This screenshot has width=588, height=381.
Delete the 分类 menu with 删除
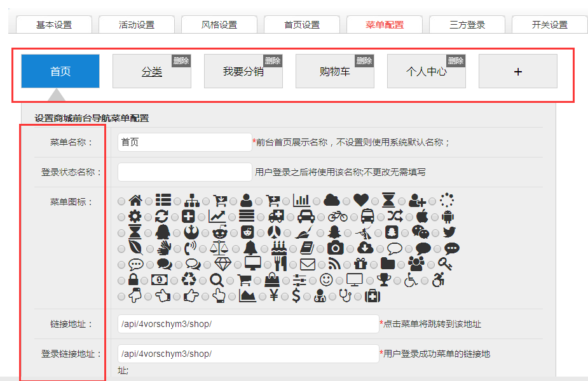181,61
